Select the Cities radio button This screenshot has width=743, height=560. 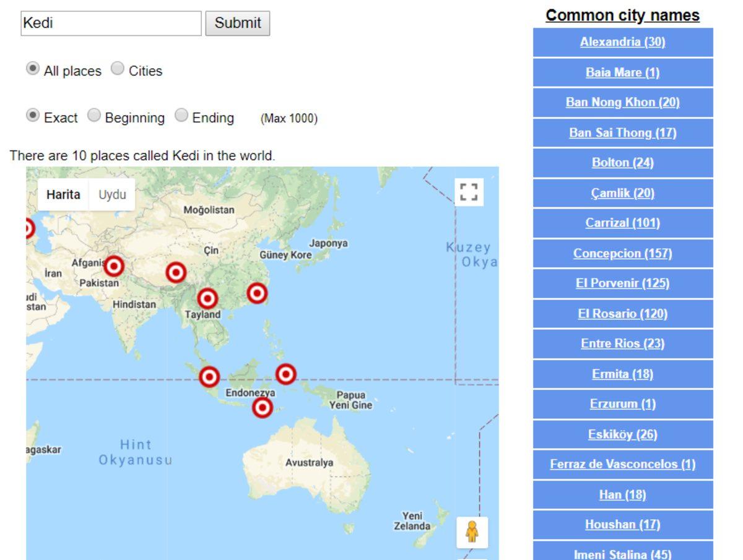point(118,69)
